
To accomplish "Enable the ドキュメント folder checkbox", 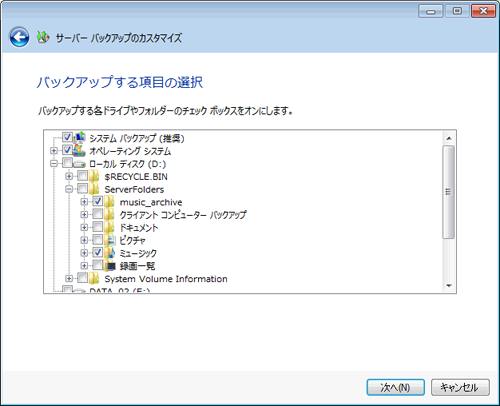I will click(x=98, y=227).
